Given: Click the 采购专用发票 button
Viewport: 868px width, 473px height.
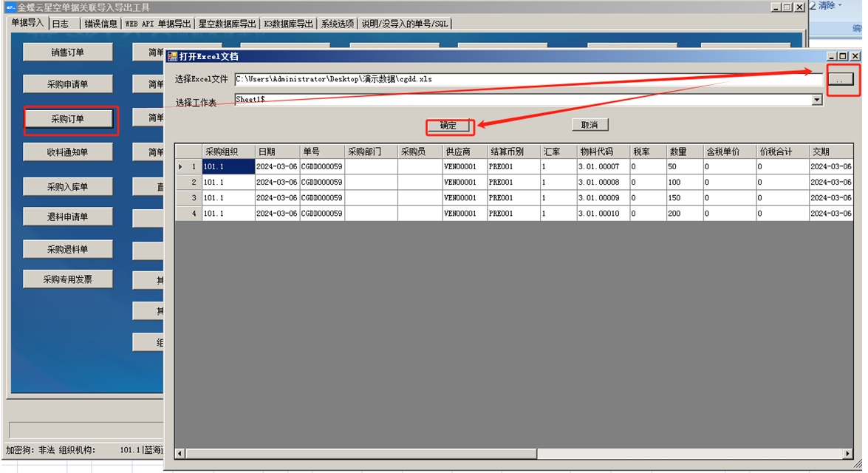Looking at the screenshot, I should 67,279.
